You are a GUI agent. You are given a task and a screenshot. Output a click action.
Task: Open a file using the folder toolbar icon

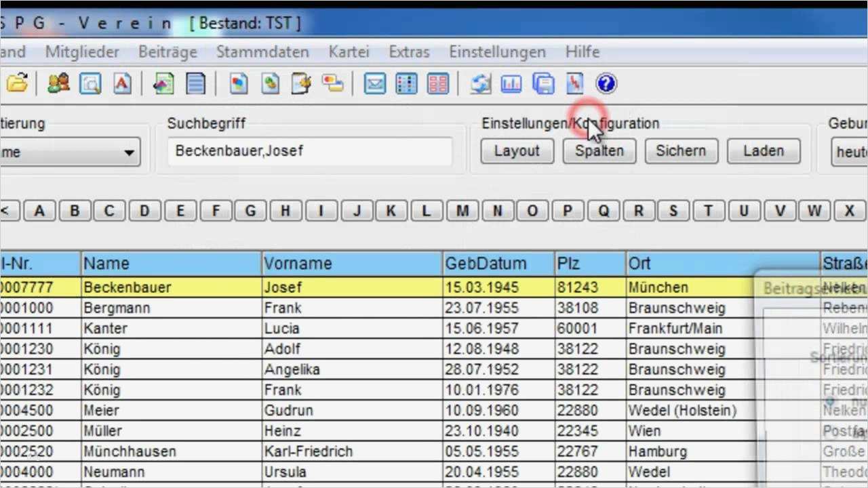click(x=17, y=83)
